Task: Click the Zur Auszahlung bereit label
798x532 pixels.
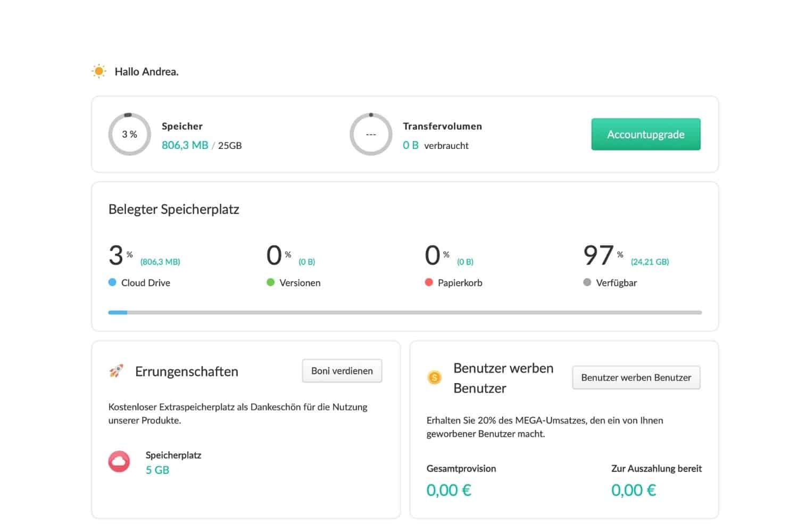Action: pos(656,469)
